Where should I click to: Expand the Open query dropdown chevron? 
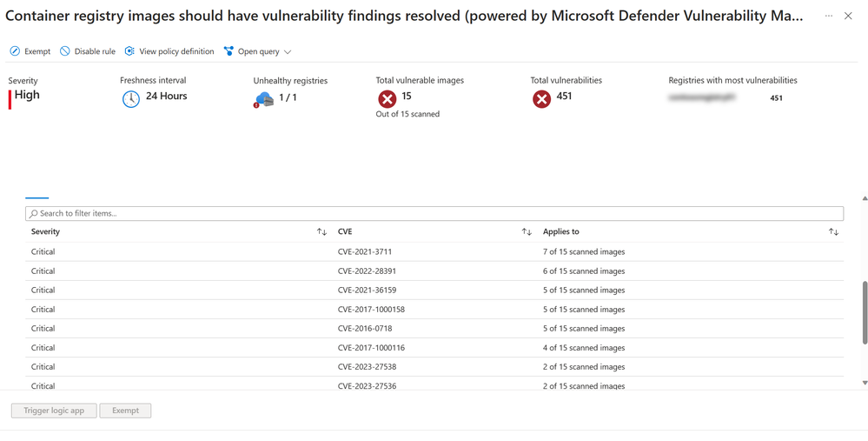[288, 52]
